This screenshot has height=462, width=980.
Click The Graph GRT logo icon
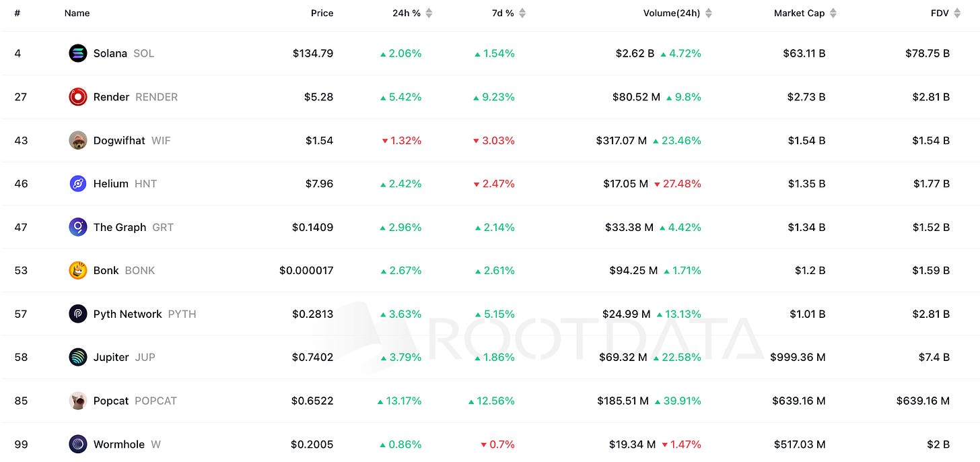tap(78, 227)
